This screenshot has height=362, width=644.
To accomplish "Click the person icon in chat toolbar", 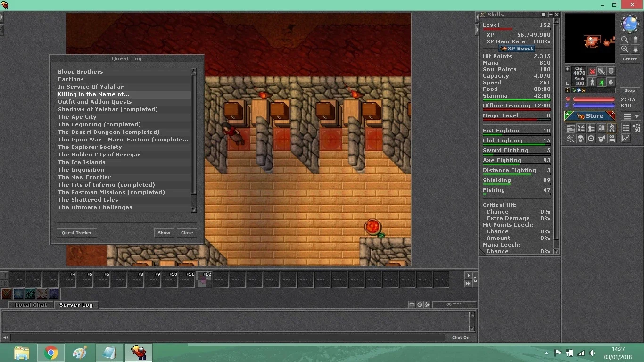I will [427, 304].
